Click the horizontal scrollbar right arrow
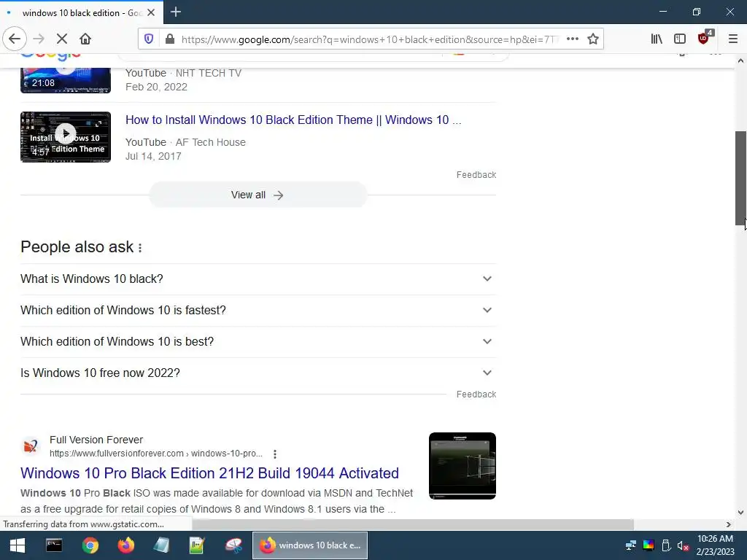Viewport: 747px width, 560px height. (x=729, y=524)
